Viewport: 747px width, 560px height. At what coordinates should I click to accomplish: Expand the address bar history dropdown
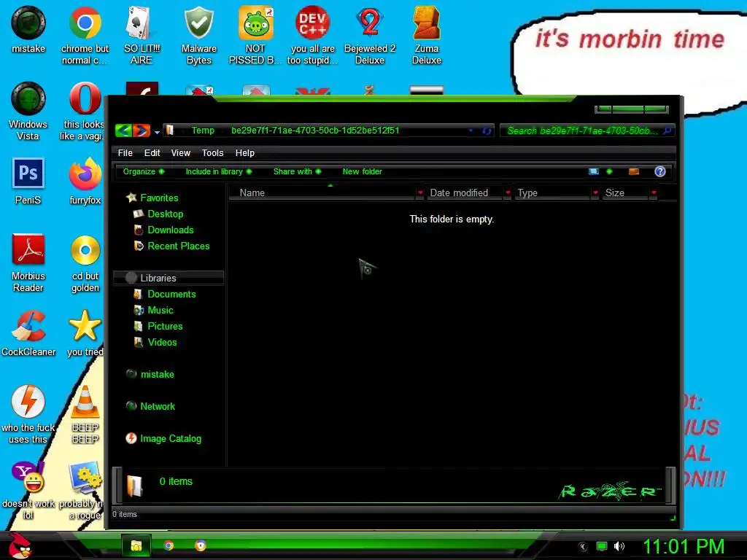coord(471,131)
